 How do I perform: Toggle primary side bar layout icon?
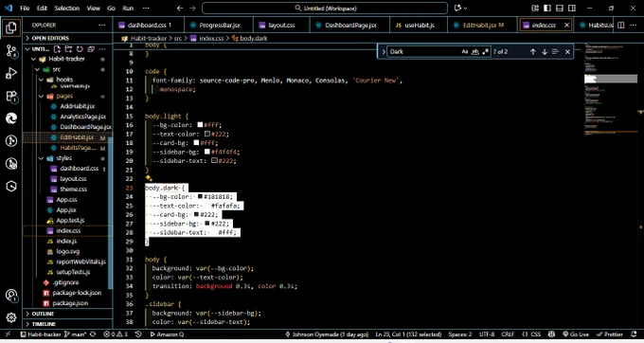(547, 8)
